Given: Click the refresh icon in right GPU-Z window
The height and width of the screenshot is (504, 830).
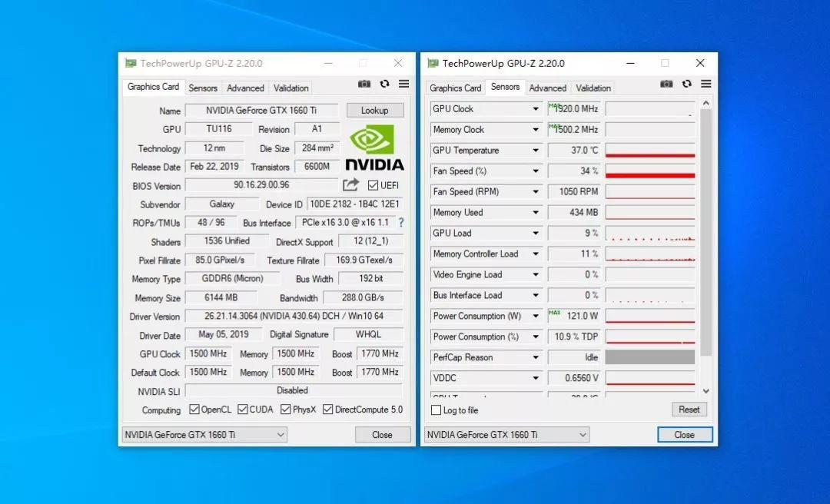Looking at the screenshot, I should [x=687, y=84].
